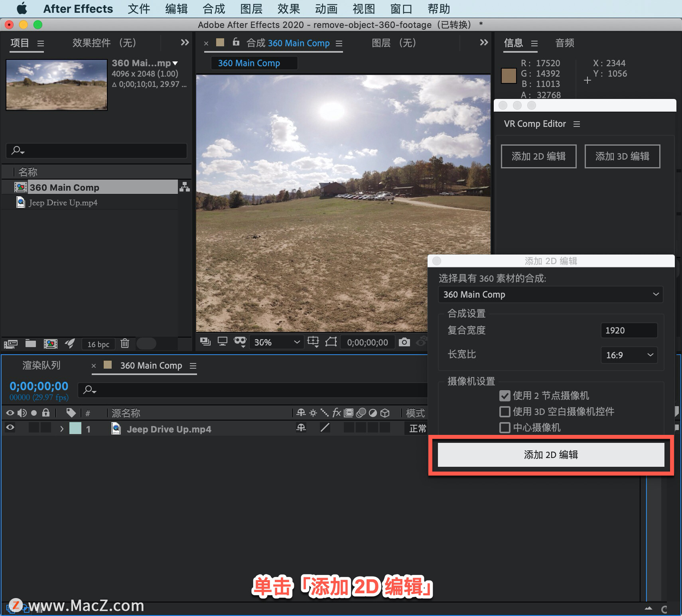Open the composition panel menu icon
The image size is (682, 616).
tap(339, 43)
